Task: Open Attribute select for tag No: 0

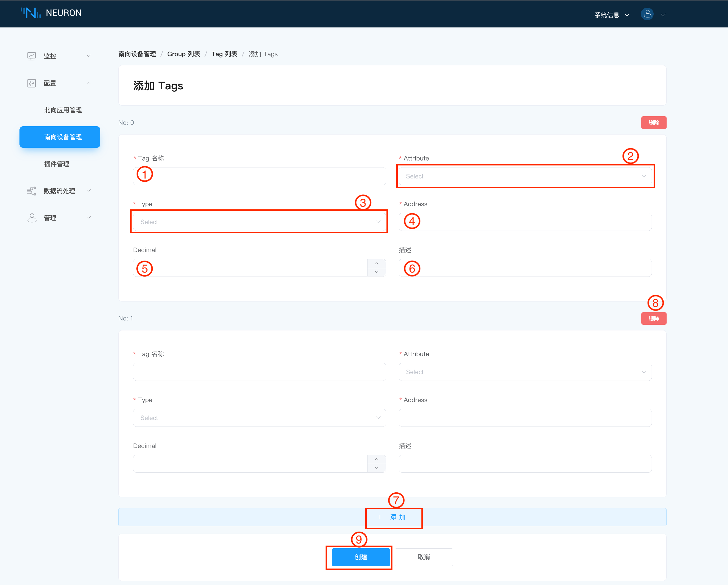Action: 525,176
